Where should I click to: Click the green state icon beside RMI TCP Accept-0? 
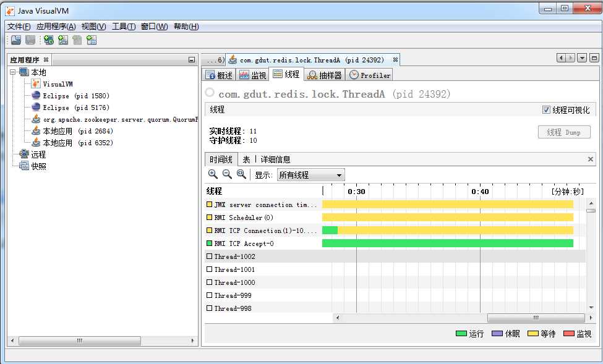tap(209, 243)
